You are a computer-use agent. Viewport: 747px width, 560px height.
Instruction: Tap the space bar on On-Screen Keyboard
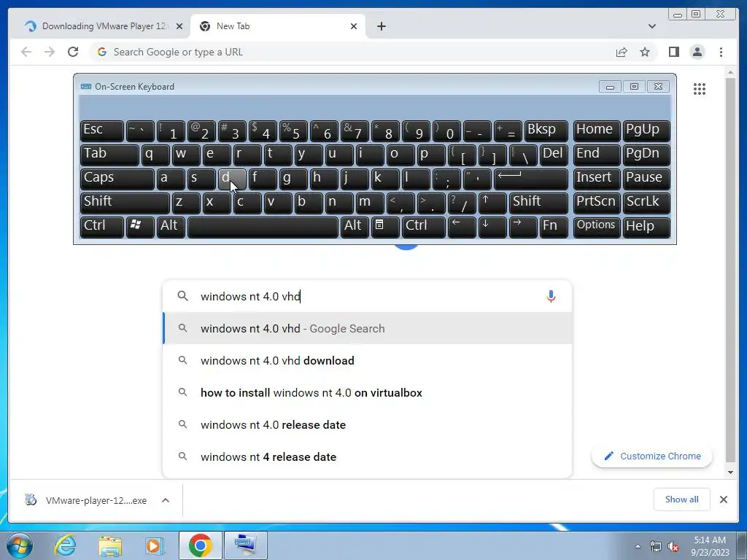(x=263, y=227)
